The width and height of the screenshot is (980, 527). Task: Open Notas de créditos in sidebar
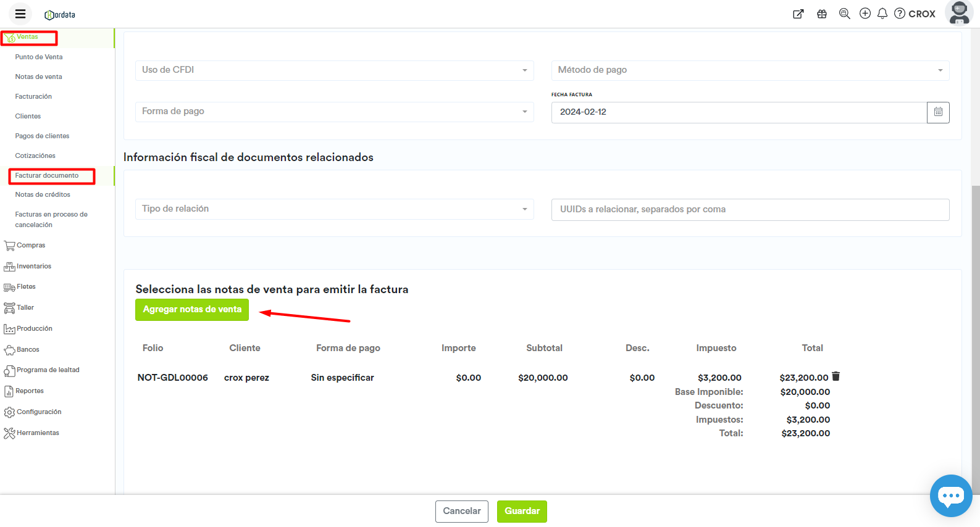pos(43,194)
